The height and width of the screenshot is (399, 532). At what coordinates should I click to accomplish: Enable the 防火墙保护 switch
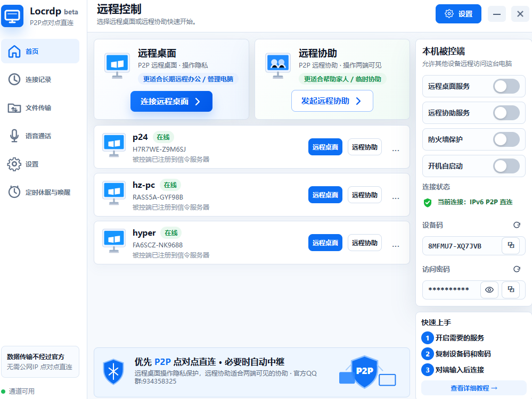point(506,139)
